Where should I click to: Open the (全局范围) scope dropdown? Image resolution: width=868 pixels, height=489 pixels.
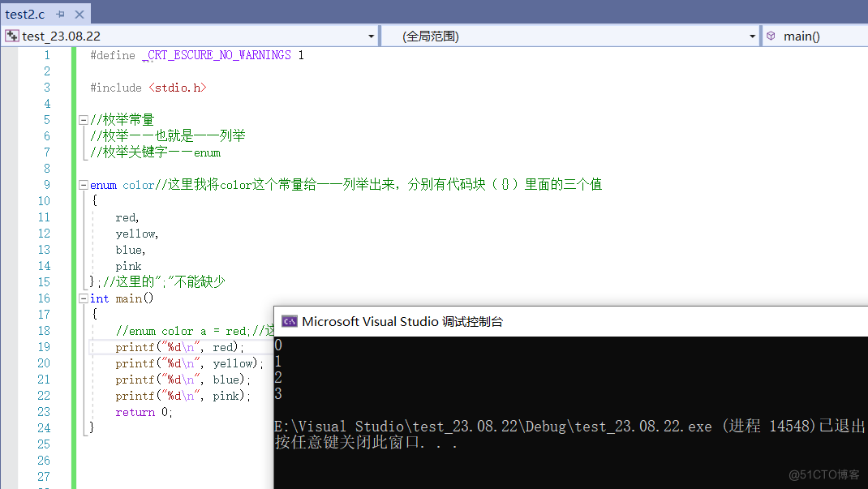752,36
